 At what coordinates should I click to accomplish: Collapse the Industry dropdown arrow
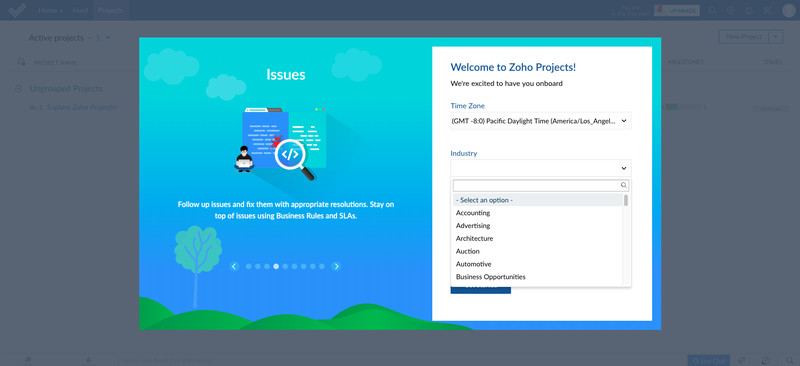[623, 168]
